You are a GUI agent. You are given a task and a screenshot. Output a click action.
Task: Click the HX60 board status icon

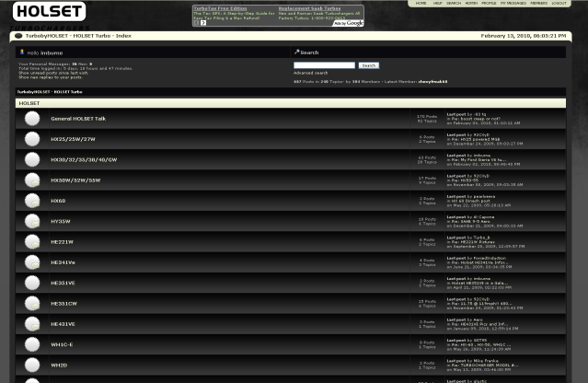(32, 201)
